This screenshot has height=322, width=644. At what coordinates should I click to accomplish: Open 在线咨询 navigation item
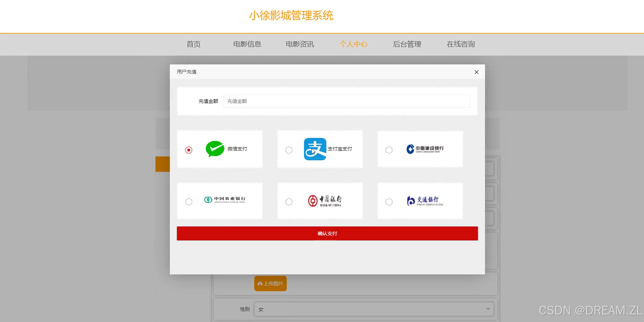pos(461,44)
